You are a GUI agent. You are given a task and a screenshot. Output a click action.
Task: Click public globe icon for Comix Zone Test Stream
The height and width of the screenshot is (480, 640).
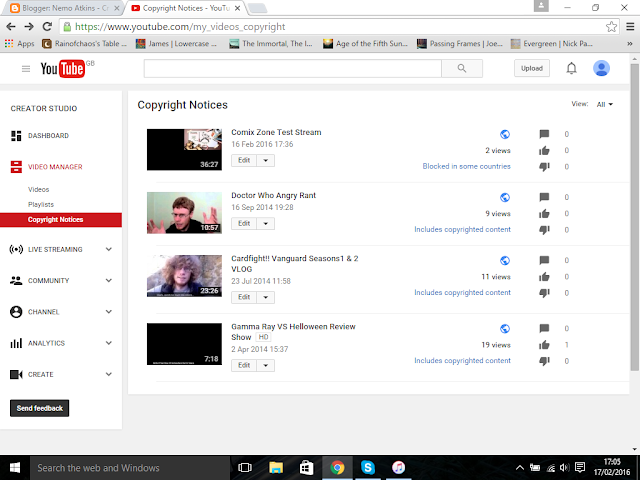[505, 134]
